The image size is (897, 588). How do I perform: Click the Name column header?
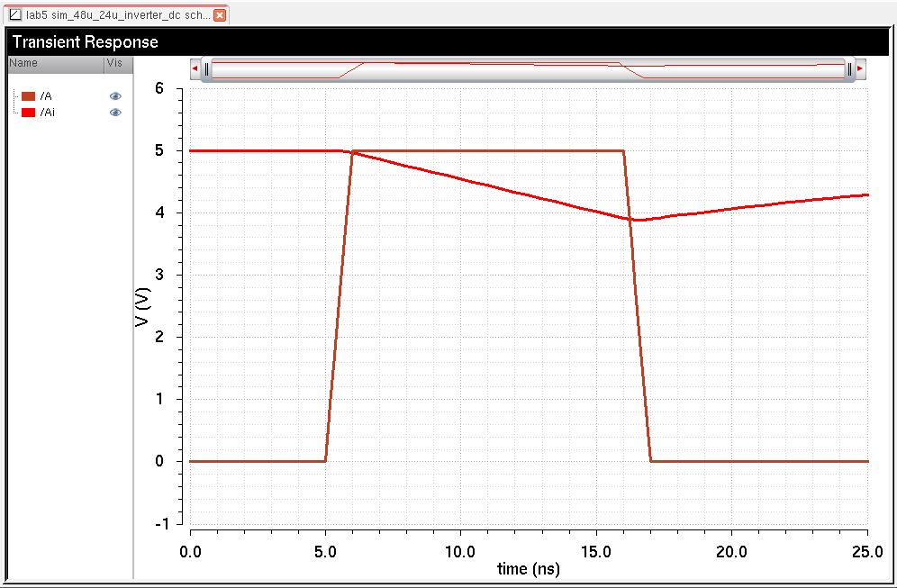coord(56,64)
